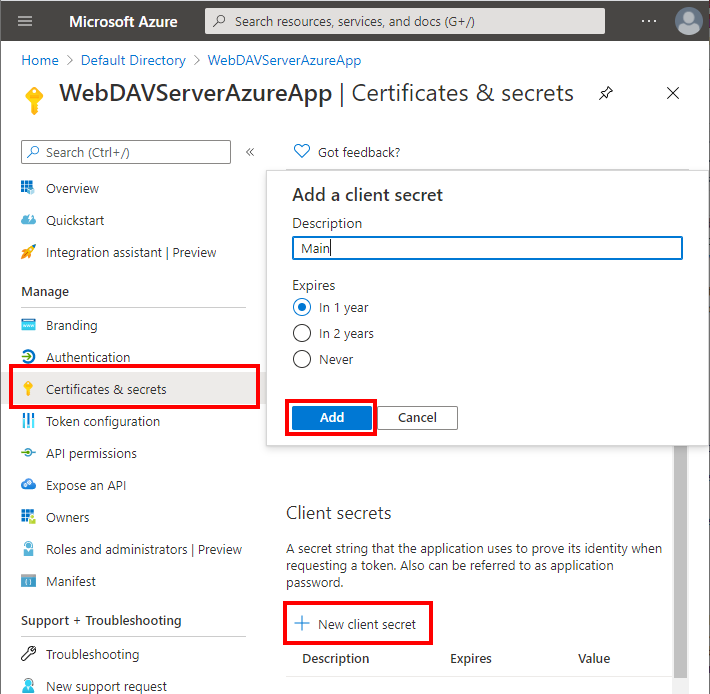Click the Got feedback? link
Screen dimensions: 710x694
click(359, 153)
